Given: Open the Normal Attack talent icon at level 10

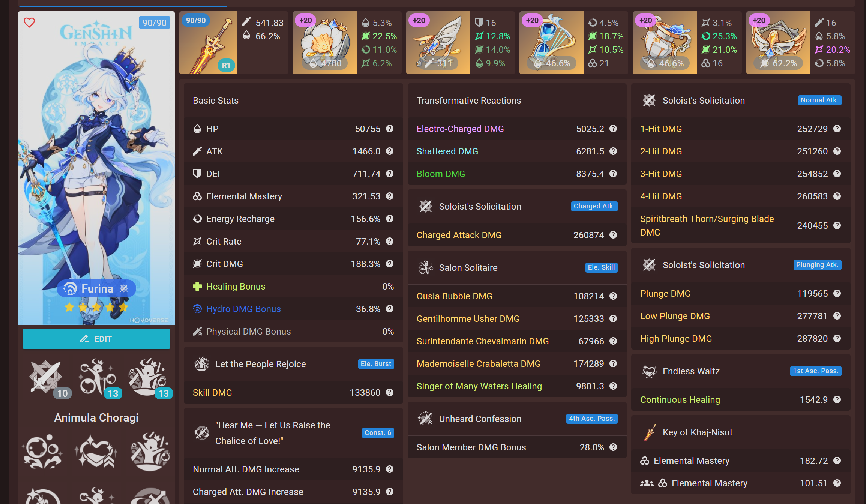Looking at the screenshot, I should tap(47, 378).
